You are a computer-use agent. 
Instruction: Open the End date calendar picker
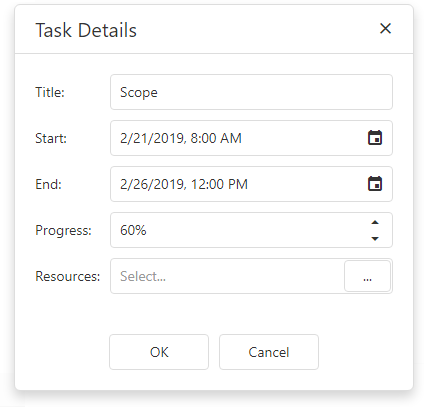pyautogui.click(x=375, y=184)
